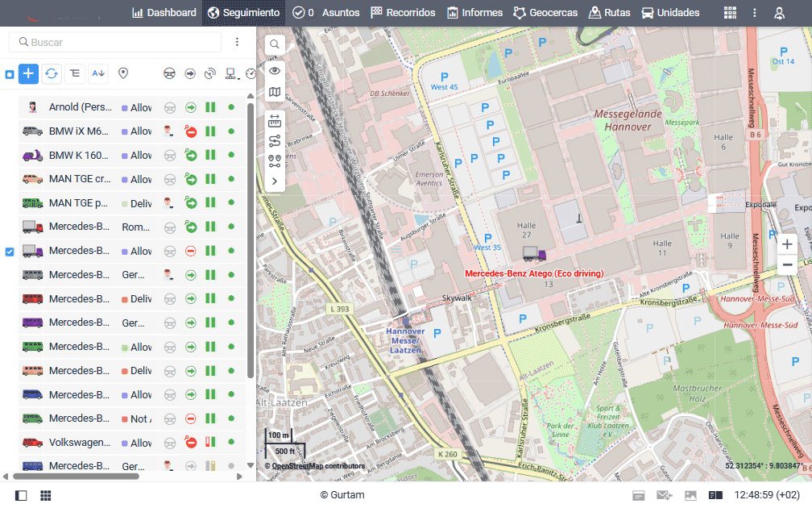
Task: Click the sort A-Z icon
Action: pos(98,73)
